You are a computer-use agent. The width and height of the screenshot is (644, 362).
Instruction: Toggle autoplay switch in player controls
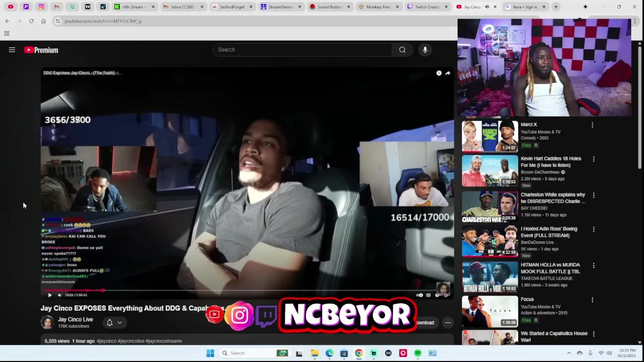click(x=420, y=295)
